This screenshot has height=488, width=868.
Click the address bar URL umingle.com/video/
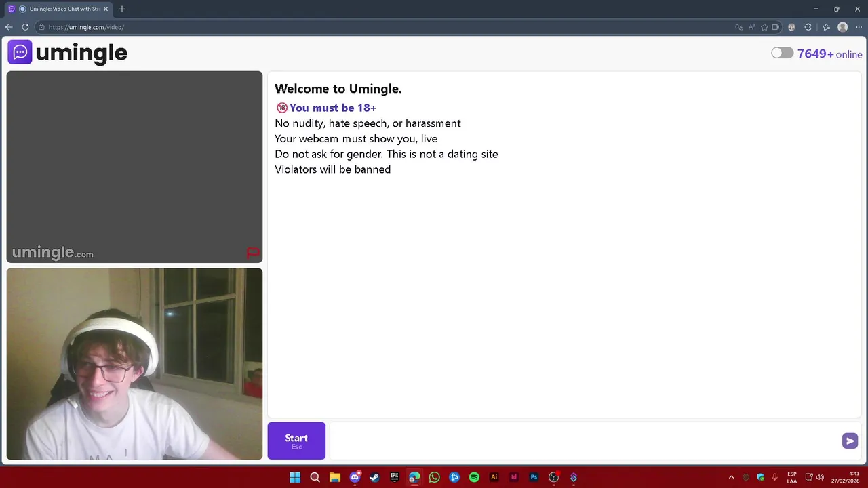click(86, 27)
